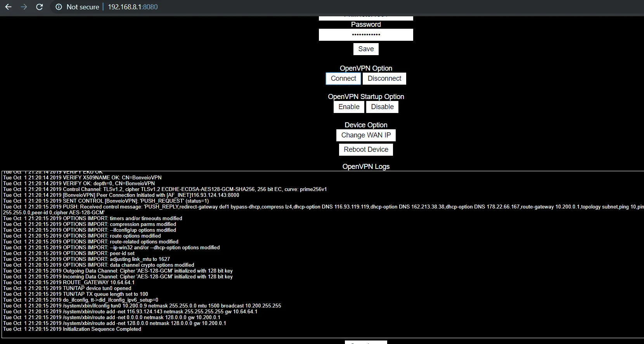Image resolution: width=644 pixels, height=344 pixels.
Task: Select log line 'compression parms modified'
Action: click(90, 224)
